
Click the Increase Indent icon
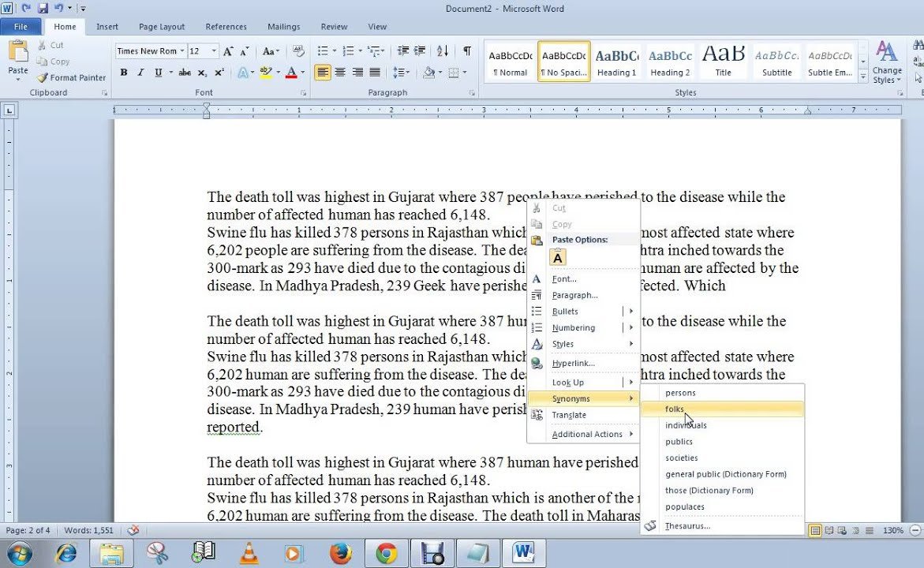[419, 51]
